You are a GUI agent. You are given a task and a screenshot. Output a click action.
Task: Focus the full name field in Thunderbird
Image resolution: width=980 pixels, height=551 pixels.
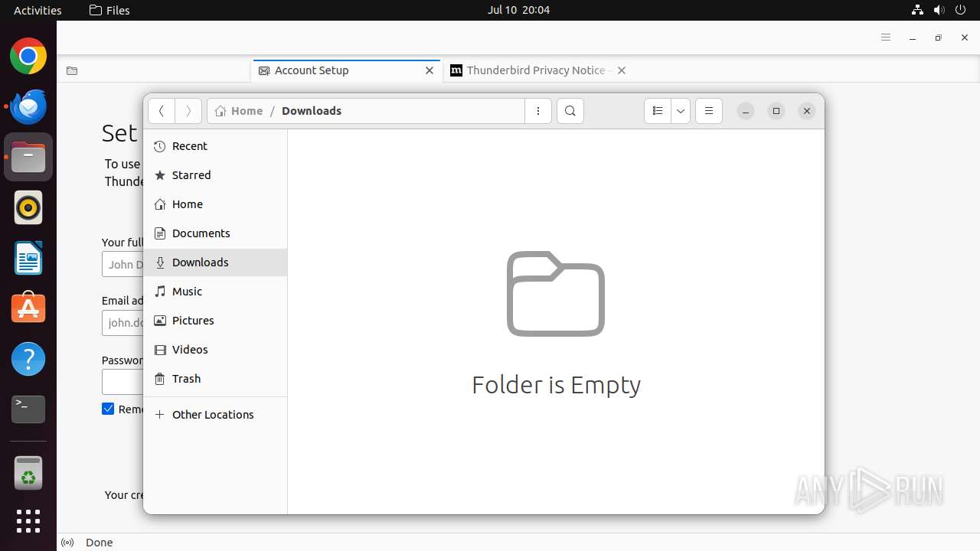[x=122, y=264]
